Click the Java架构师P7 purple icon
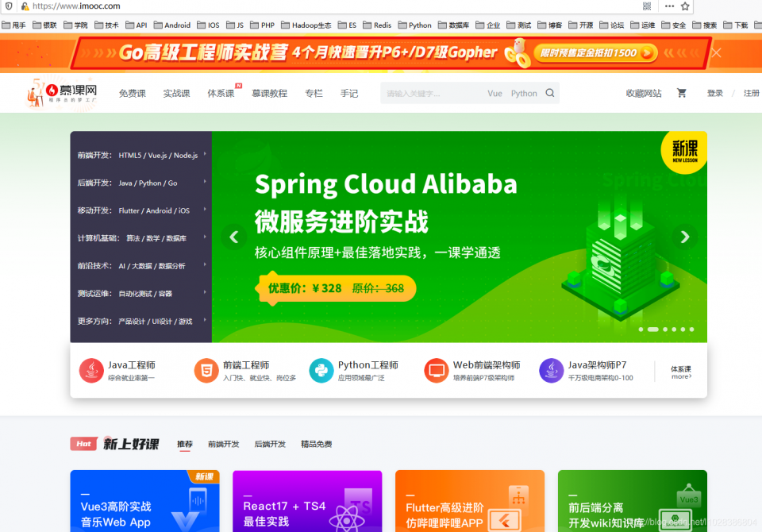Screen dimensions: 762x532 click(x=552, y=371)
